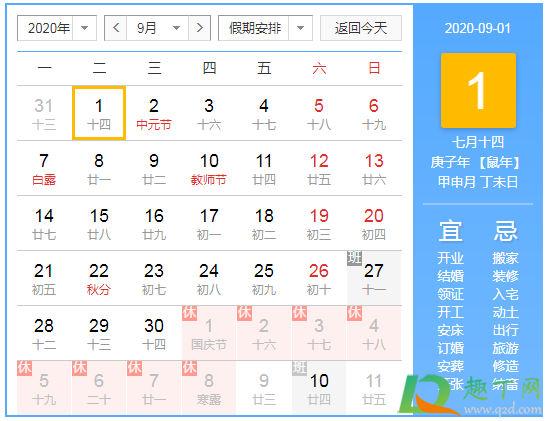Image resolution: width=546 pixels, height=421 pixels.
Task: Select September 13 廿六 cell
Action: click(x=374, y=169)
